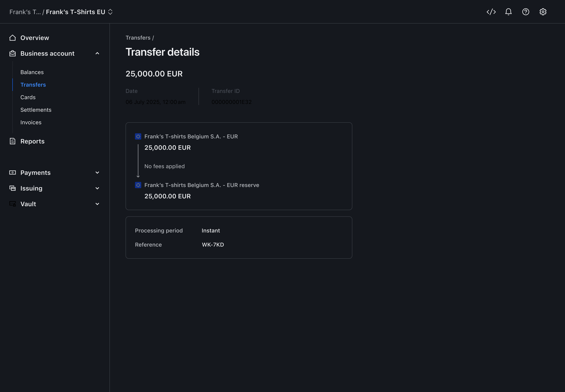Open the help question mark icon
This screenshot has height=392, width=565.
[525, 12]
